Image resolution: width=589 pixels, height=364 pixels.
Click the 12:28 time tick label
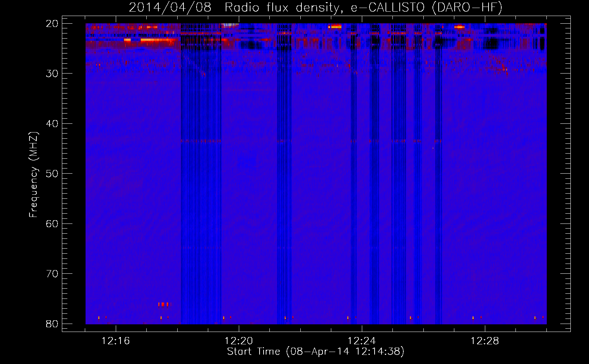[485, 341]
